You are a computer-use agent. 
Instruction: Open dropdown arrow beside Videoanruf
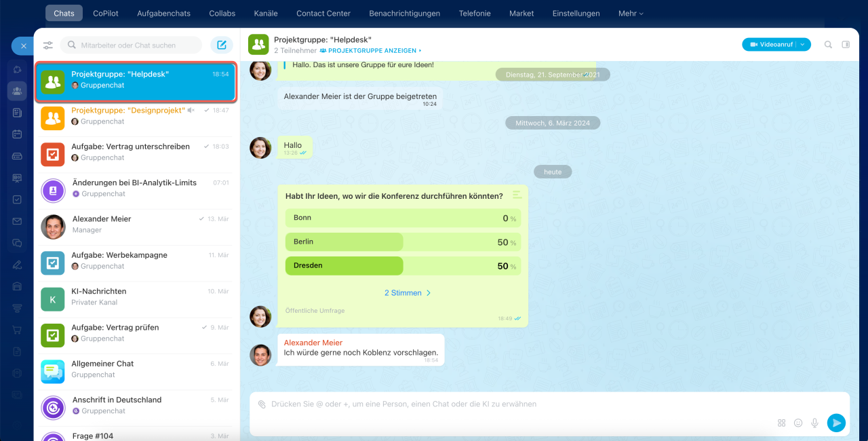click(803, 45)
